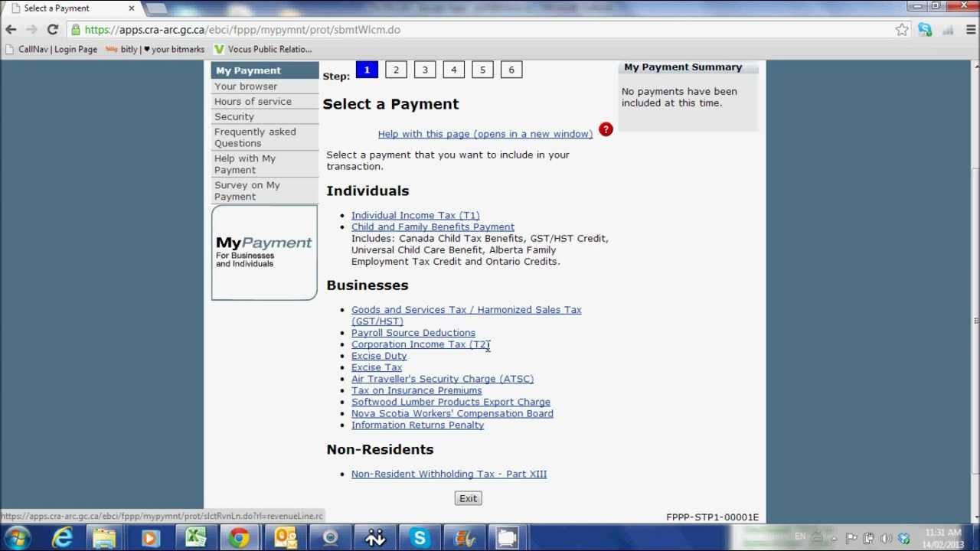
Task: Select Corporation Income Tax (T2)
Action: point(420,344)
